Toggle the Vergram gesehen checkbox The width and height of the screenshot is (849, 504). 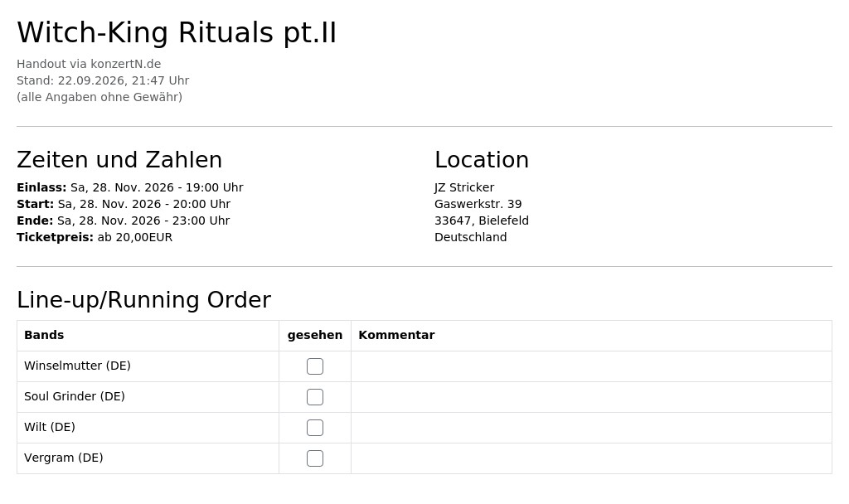(x=314, y=458)
